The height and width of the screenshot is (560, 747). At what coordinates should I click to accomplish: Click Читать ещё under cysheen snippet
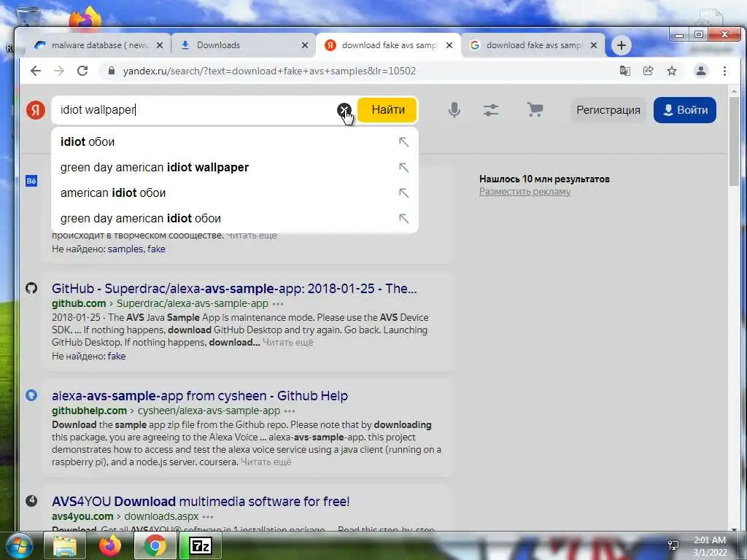click(x=266, y=462)
